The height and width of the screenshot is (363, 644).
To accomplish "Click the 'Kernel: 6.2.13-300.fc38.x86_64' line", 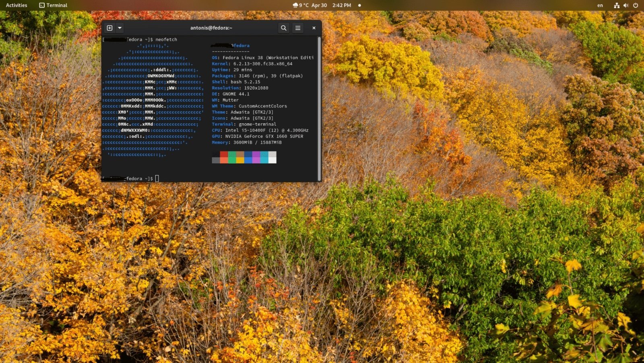I will pyautogui.click(x=252, y=64).
